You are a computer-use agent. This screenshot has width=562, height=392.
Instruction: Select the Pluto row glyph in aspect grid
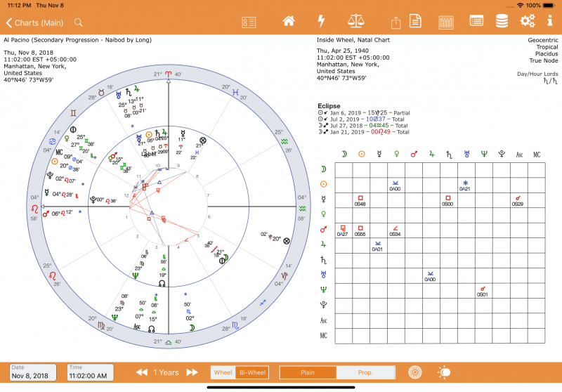(x=323, y=305)
